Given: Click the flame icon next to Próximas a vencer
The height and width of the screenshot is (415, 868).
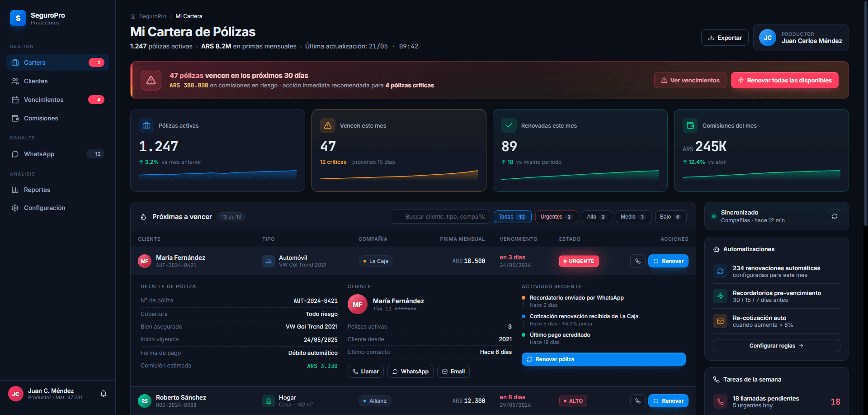Looking at the screenshot, I should 143,217.
